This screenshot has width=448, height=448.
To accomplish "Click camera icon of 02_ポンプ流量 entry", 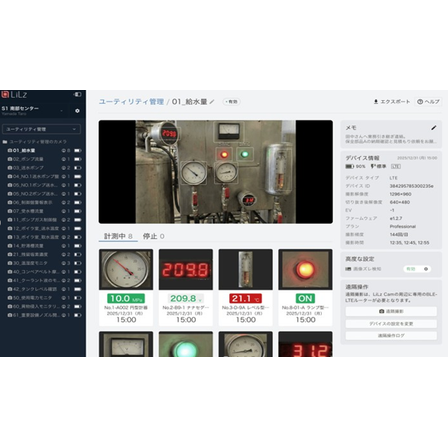I will pos(10,159).
